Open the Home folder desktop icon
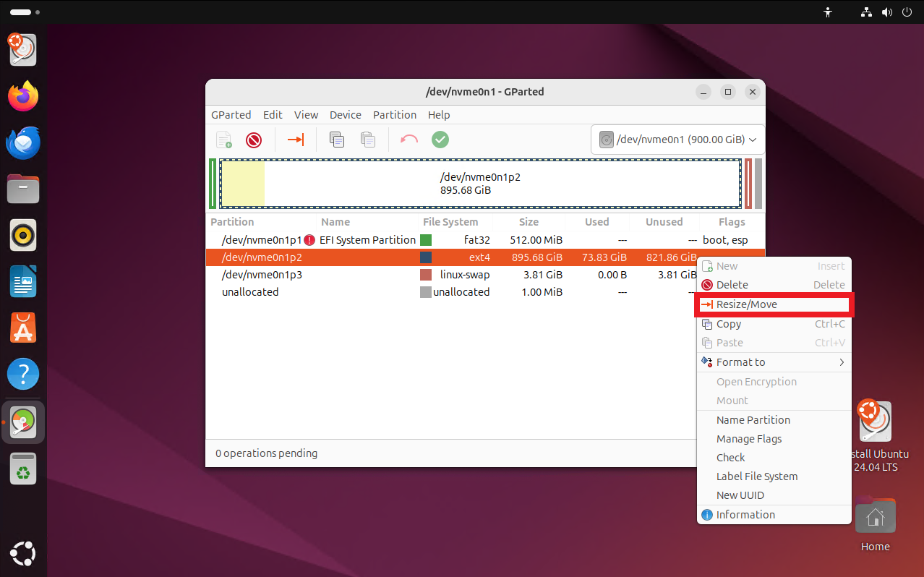This screenshot has height=577, width=924. pos(876,525)
